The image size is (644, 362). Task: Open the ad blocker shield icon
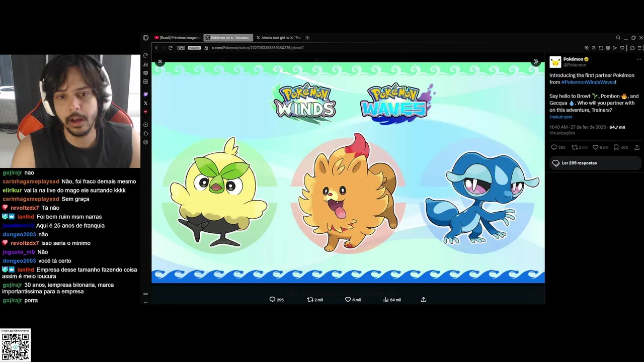608,48
